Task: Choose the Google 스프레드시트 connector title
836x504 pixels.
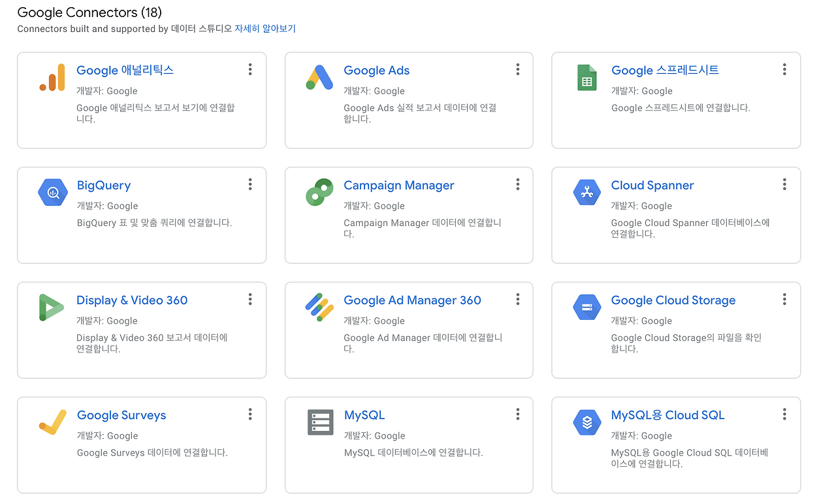Action: tap(665, 71)
